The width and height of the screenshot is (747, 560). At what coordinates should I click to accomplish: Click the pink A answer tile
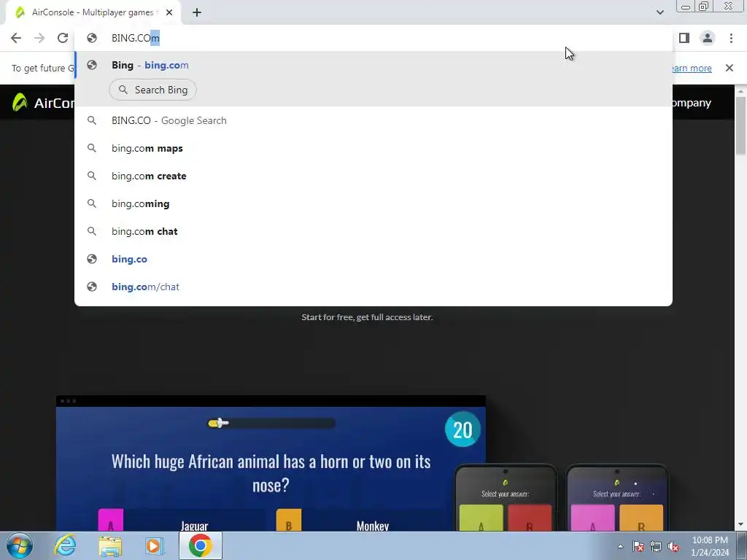pyautogui.click(x=111, y=519)
